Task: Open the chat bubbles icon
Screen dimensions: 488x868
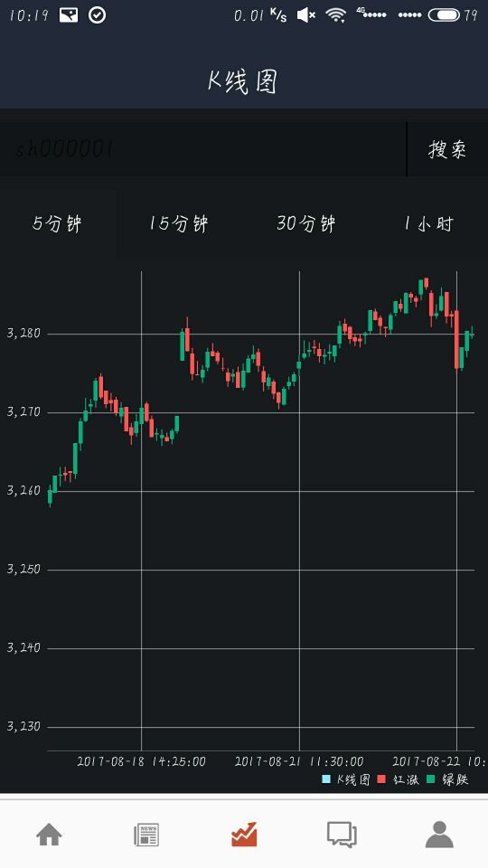Action: pyautogui.click(x=342, y=835)
